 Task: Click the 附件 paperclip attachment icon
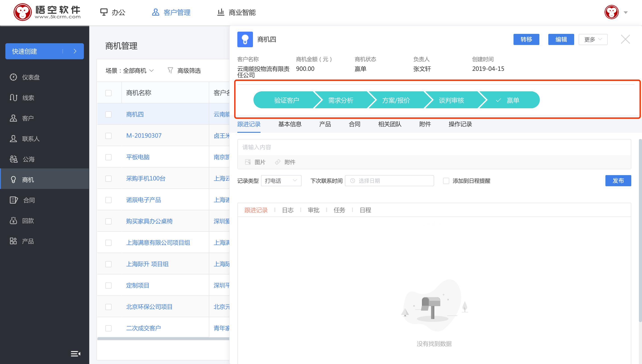click(x=278, y=162)
